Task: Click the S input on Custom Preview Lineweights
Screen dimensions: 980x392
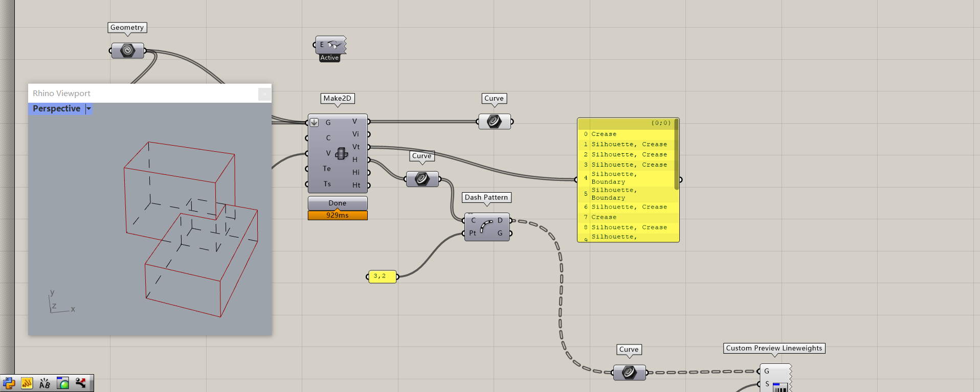Action: coord(767,384)
